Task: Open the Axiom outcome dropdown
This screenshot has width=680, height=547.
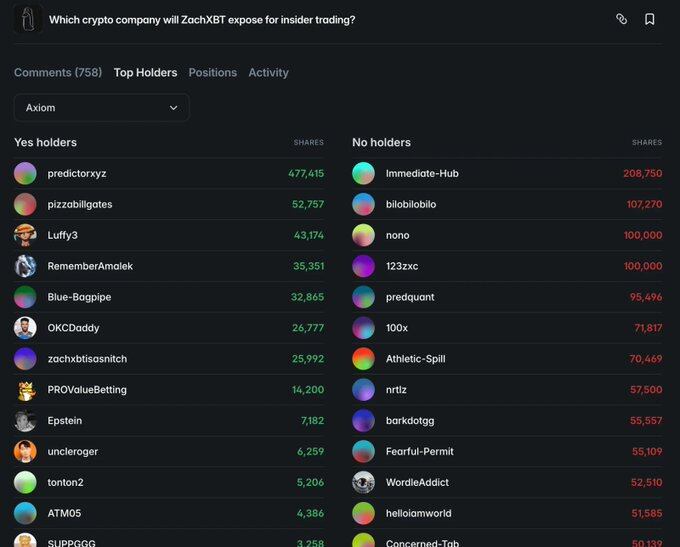Action: (101, 108)
